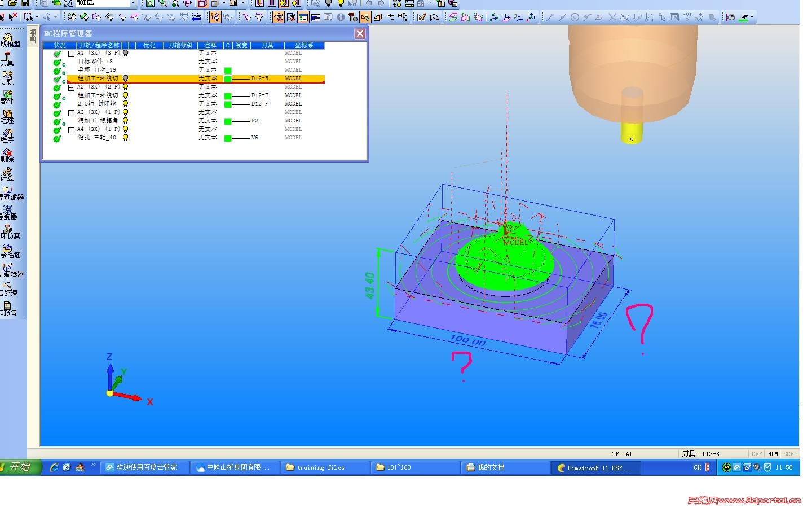The image size is (812, 508).
Task: Click the 刀轨 (toolpath) sidebar icon
Action: tap(7, 78)
